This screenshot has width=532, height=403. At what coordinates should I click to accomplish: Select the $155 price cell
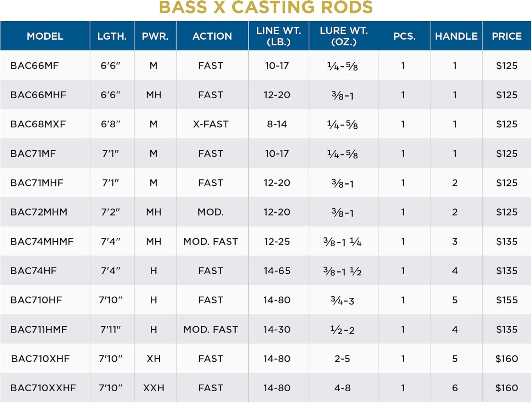[507, 300]
